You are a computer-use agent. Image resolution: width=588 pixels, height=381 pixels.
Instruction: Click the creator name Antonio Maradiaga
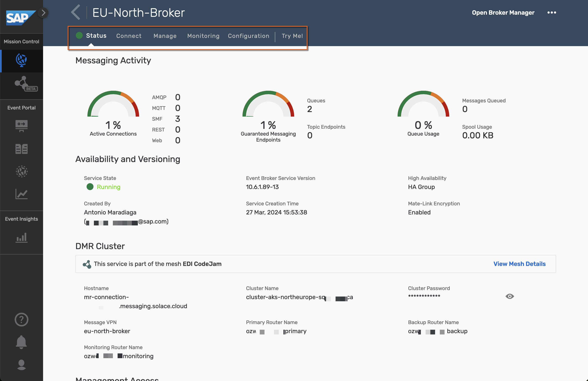tap(110, 212)
